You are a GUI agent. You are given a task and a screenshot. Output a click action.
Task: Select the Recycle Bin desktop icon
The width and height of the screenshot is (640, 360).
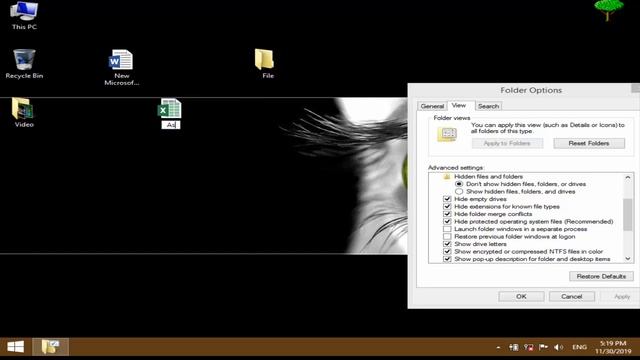click(x=24, y=64)
